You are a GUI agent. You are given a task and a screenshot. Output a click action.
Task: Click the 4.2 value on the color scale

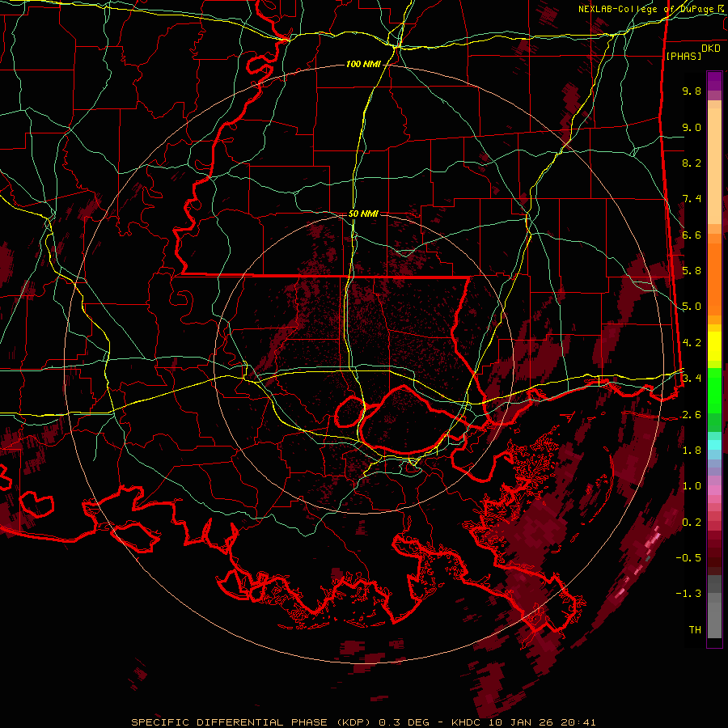click(692, 343)
